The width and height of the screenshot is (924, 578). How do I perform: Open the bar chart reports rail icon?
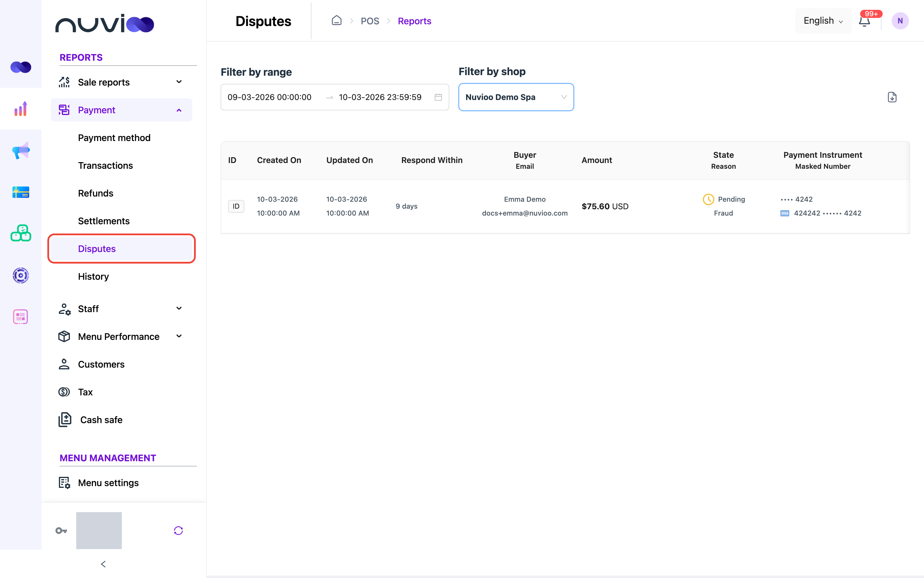pos(21,109)
